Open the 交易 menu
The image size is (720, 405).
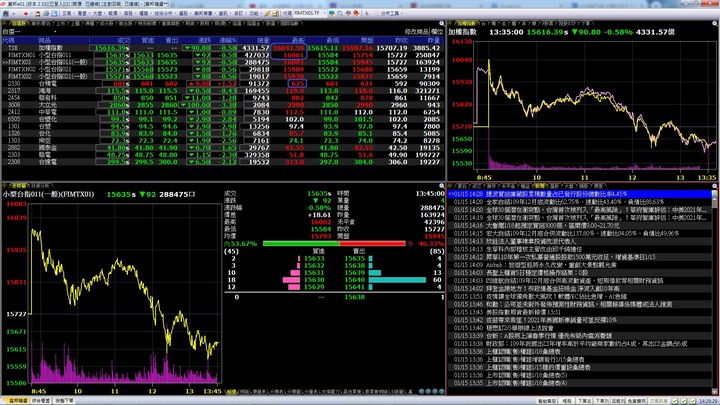[67, 13]
